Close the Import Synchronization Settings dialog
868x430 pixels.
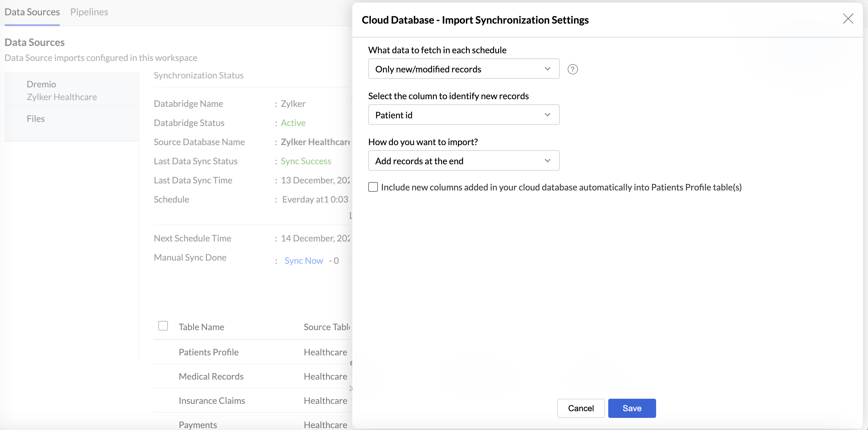pyautogui.click(x=848, y=19)
